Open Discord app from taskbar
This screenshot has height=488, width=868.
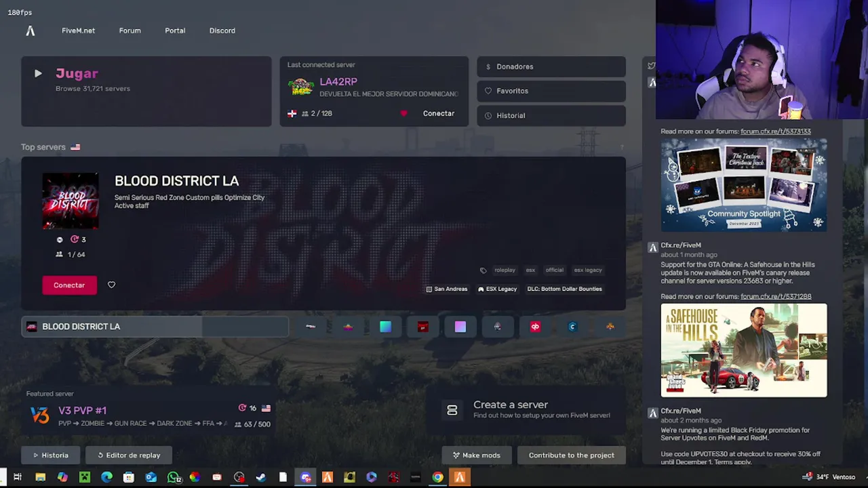coord(305,477)
